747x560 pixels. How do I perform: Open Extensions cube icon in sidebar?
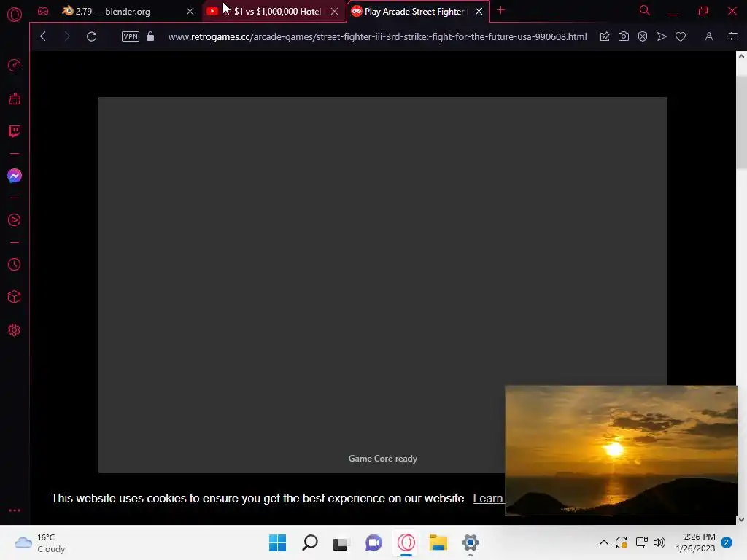pyautogui.click(x=15, y=297)
